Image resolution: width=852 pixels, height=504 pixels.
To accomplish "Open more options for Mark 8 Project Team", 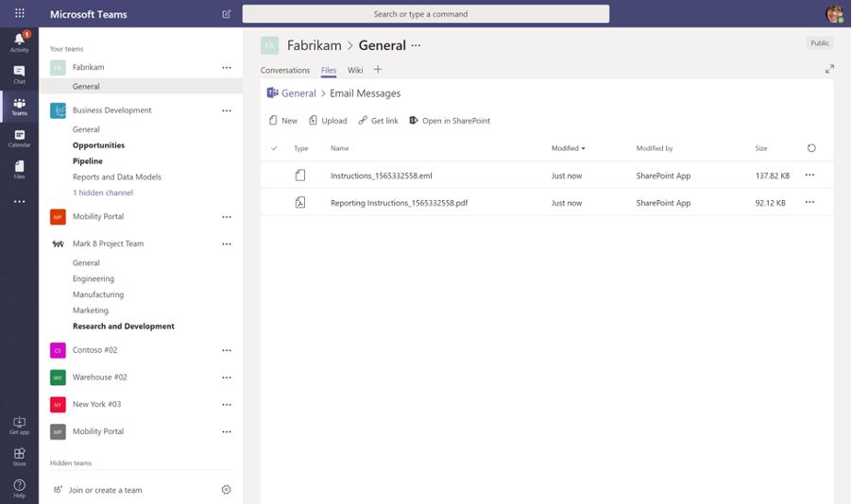I will tap(227, 244).
